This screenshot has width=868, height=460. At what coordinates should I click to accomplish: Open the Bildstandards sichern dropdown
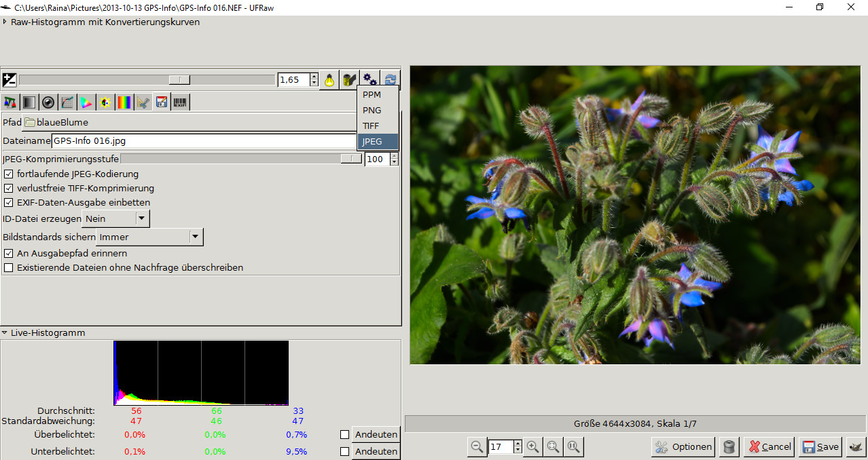[x=149, y=237]
